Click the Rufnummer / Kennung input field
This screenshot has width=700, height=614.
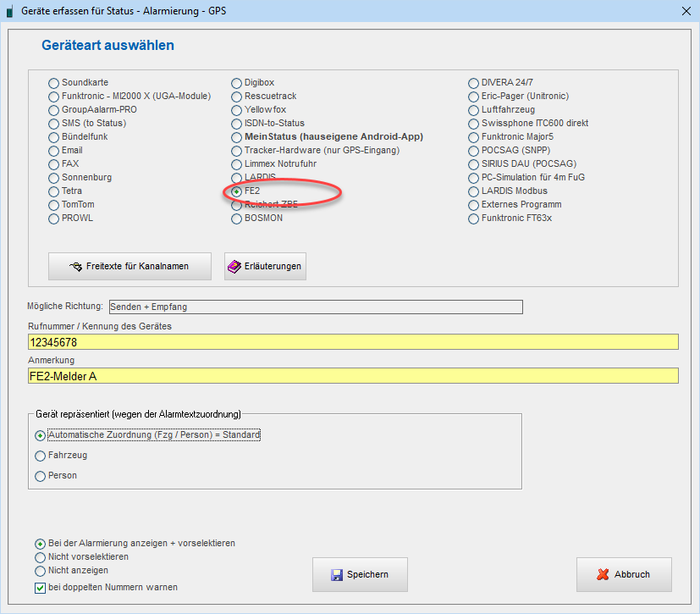[x=352, y=342]
